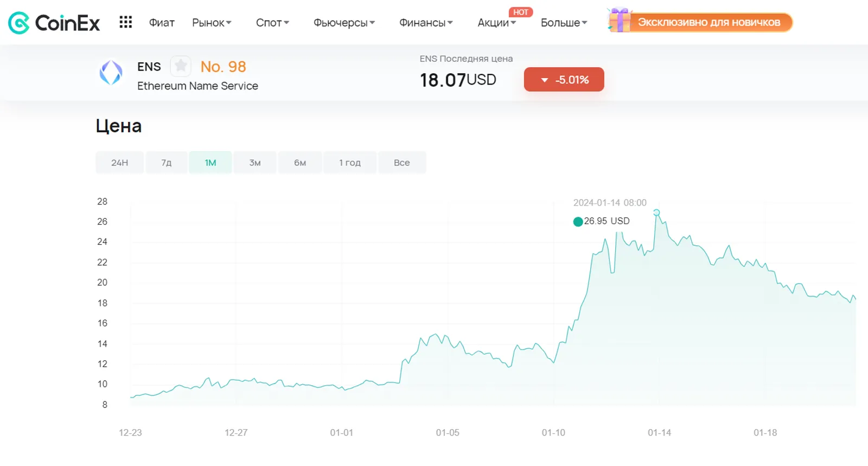Screen dimensions: 868x466
Task: Select the 6м chart range tab
Action: pos(300,163)
